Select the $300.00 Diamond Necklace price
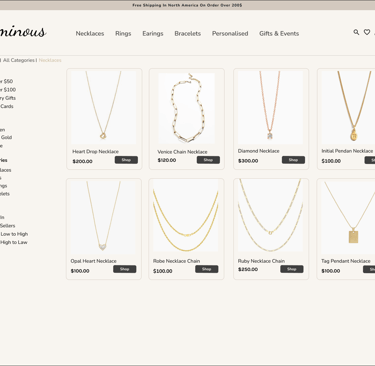This screenshot has height=366, width=375. click(248, 161)
